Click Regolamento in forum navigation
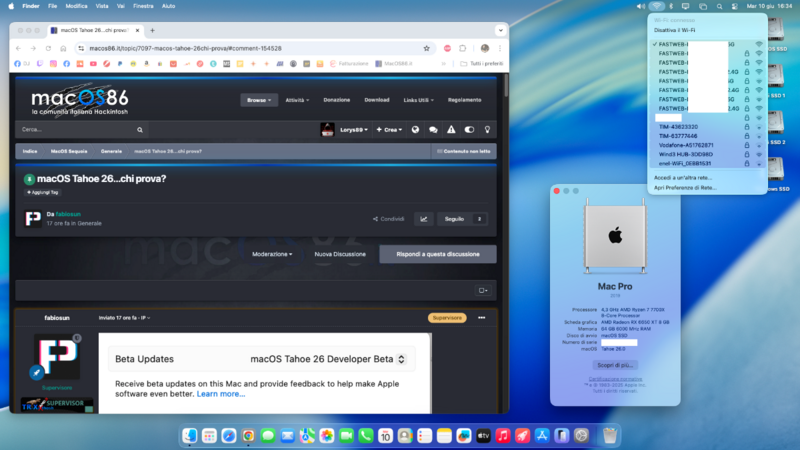This screenshot has width=800, height=450. point(464,100)
